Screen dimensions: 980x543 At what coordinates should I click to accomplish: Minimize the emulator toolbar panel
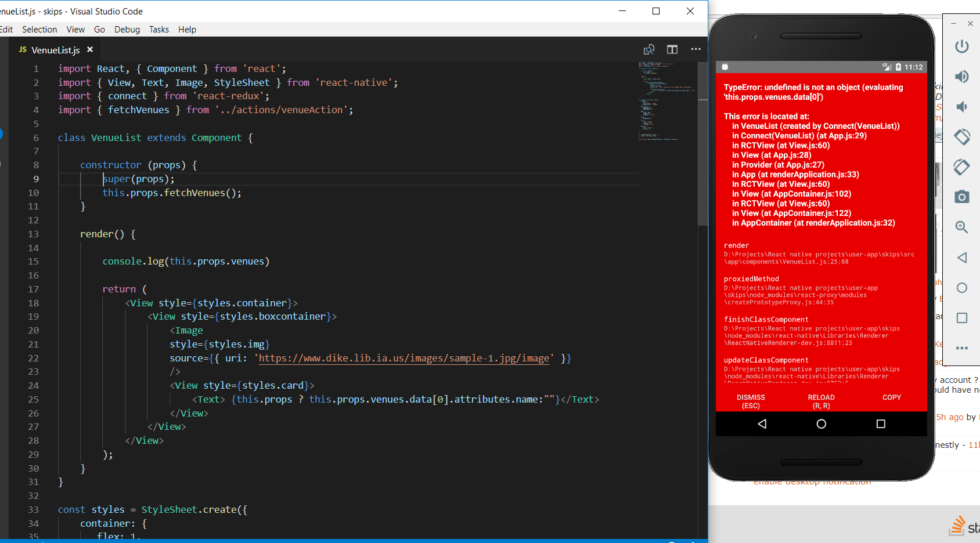click(x=953, y=24)
